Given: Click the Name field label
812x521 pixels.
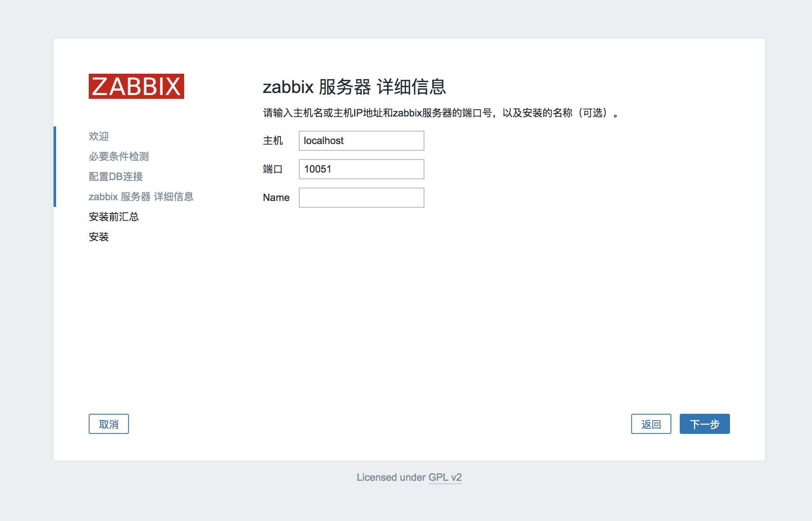Looking at the screenshot, I should click(276, 198).
